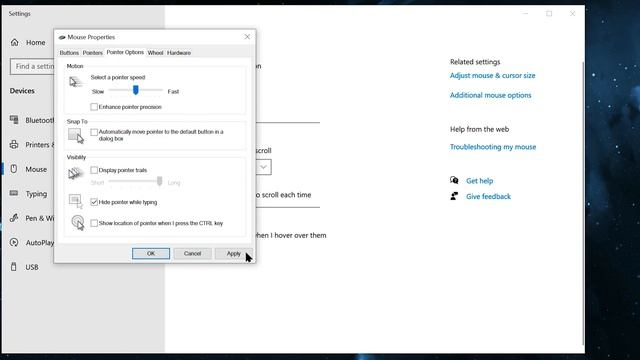Close the Mouse Properties dialog
This screenshot has width=640, height=360.
[247, 37]
